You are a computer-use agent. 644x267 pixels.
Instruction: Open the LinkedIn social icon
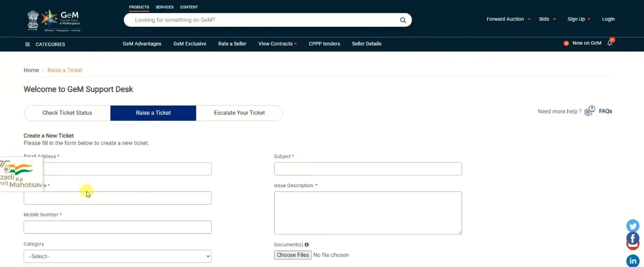pos(633,260)
